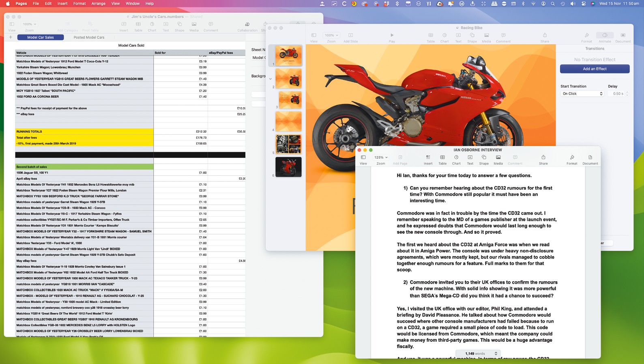Click Add Slide in the Racing Bike window
Screen dimensions: 644x364
[350, 37]
